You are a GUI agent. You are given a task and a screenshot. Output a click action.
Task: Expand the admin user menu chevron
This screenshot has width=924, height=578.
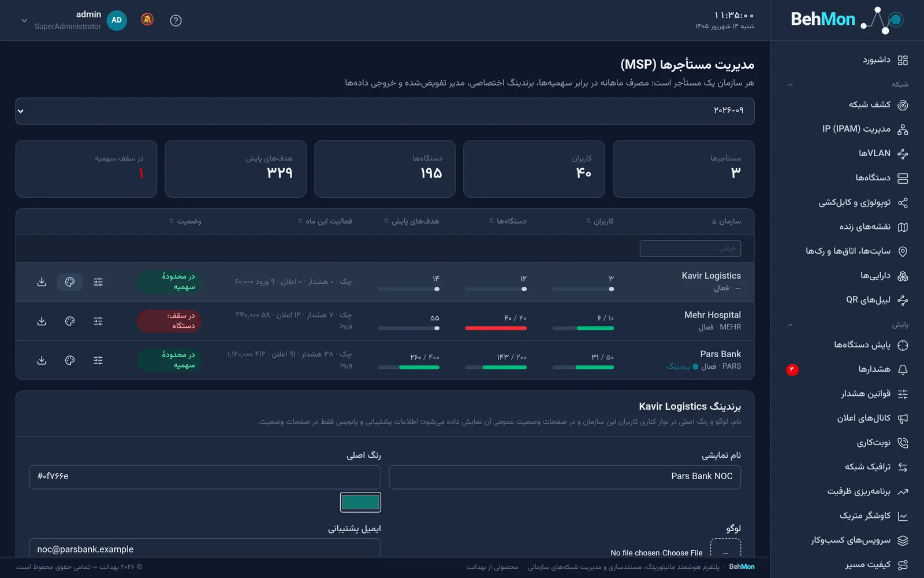tap(24, 20)
